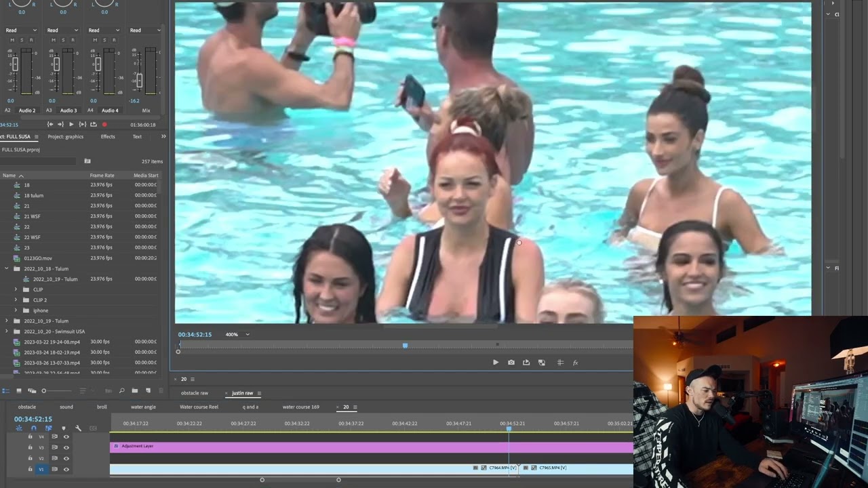
Task: Export frame with the camera icon
Action: click(x=511, y=363)
